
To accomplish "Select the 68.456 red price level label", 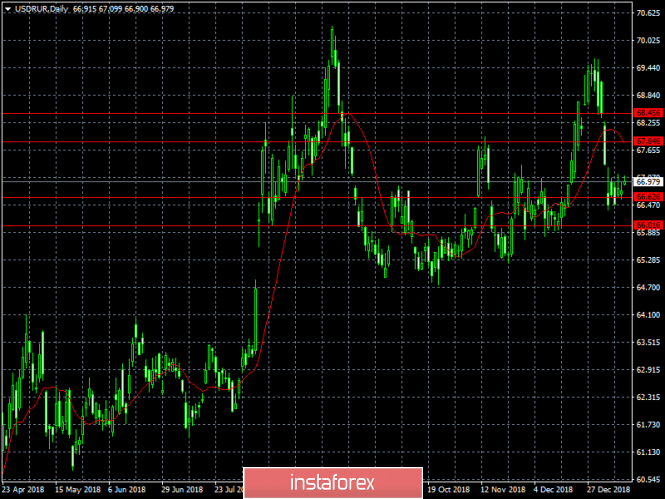I will tap(648, 113).
